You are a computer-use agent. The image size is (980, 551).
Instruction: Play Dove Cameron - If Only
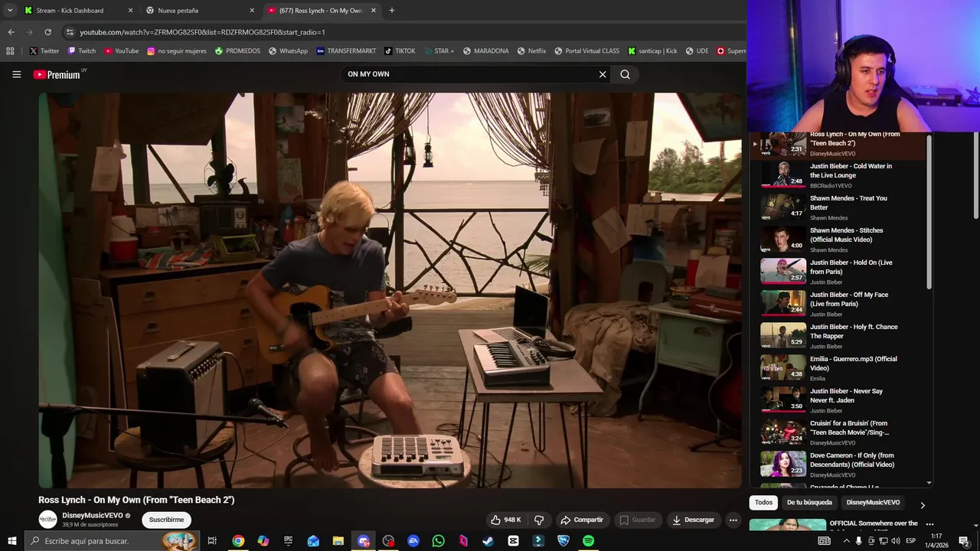[x=839, y=465]
